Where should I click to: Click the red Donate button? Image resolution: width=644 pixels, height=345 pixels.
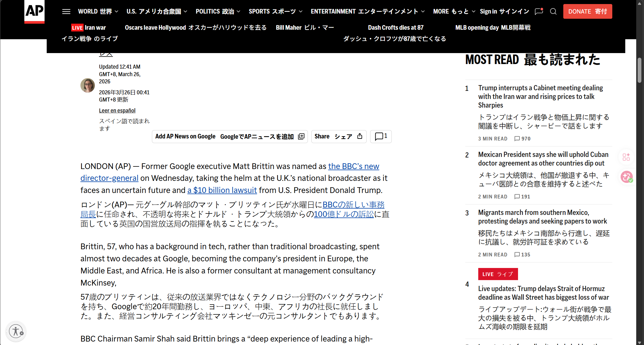587,12
